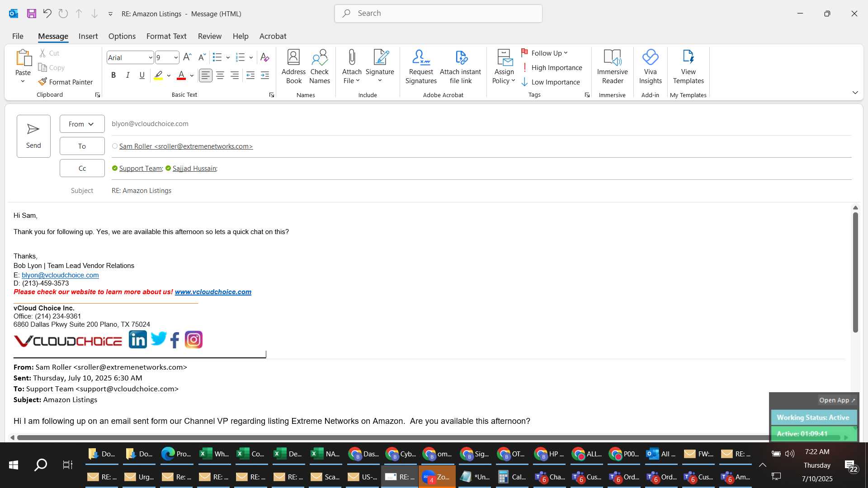
Task: Click Attach instant file link
Action: coord(460,67)
